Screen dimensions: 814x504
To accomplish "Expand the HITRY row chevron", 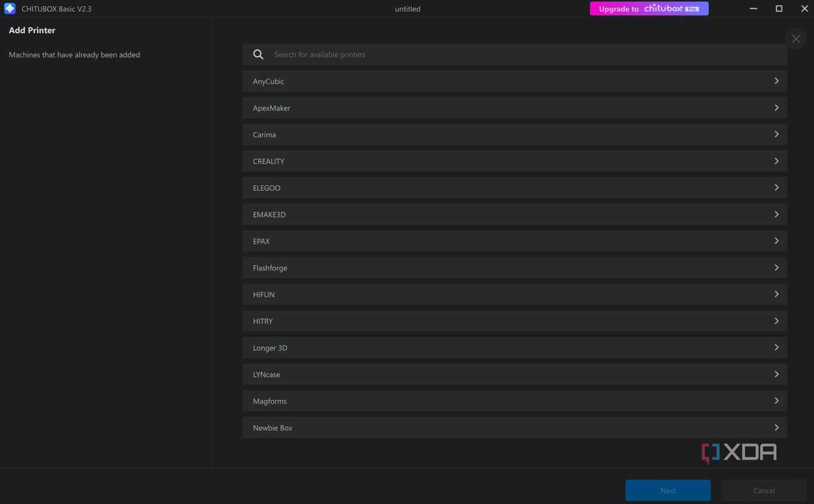I will tap(776, 321).
